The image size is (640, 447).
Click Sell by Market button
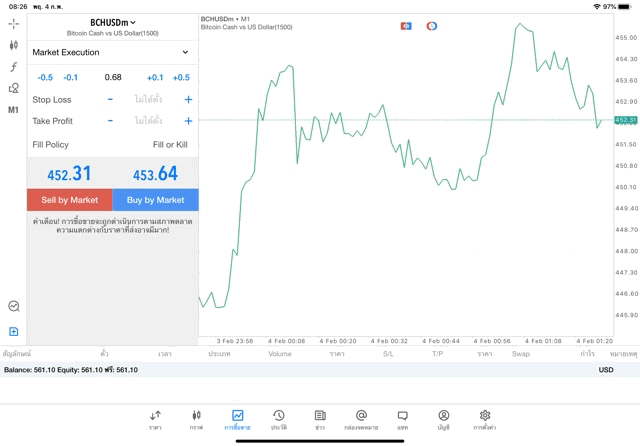tap(70, 200)
